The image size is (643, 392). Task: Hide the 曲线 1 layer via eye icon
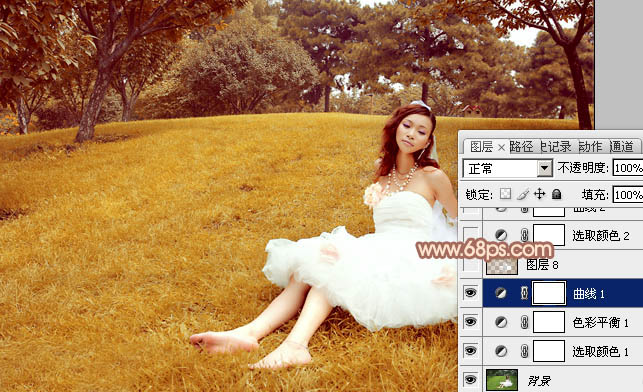coord(470,293)
